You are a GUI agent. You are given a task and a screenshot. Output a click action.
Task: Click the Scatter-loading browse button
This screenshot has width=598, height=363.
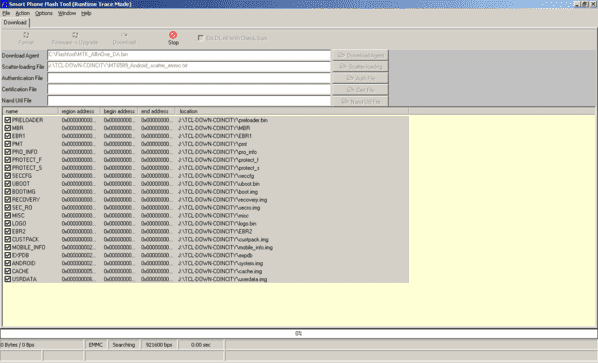point(360,67)
